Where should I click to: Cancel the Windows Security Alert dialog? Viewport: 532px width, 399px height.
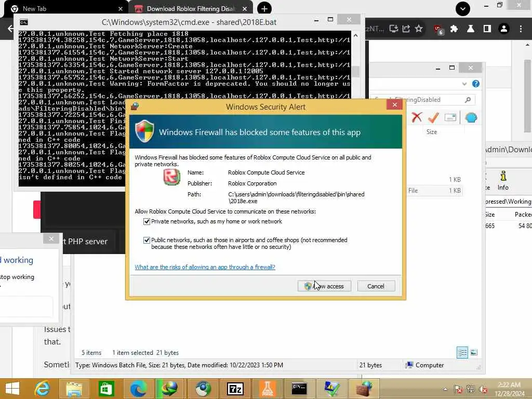(x=376, y=286)
